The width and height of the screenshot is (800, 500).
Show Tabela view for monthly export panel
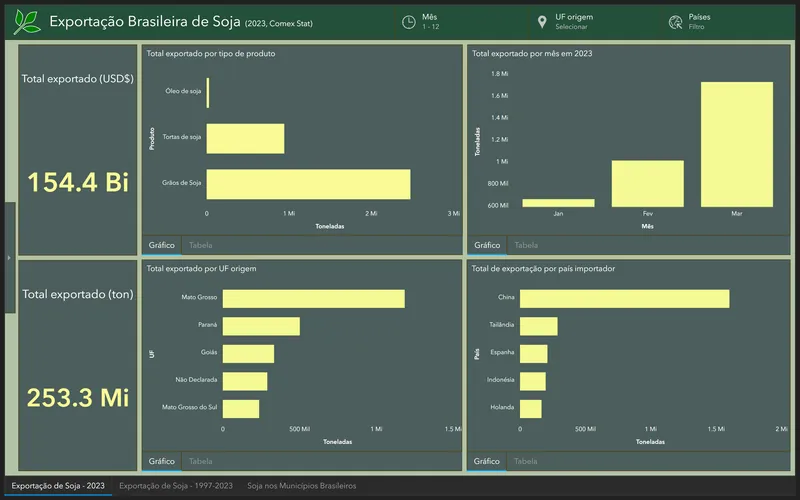[x=526, y=245]
